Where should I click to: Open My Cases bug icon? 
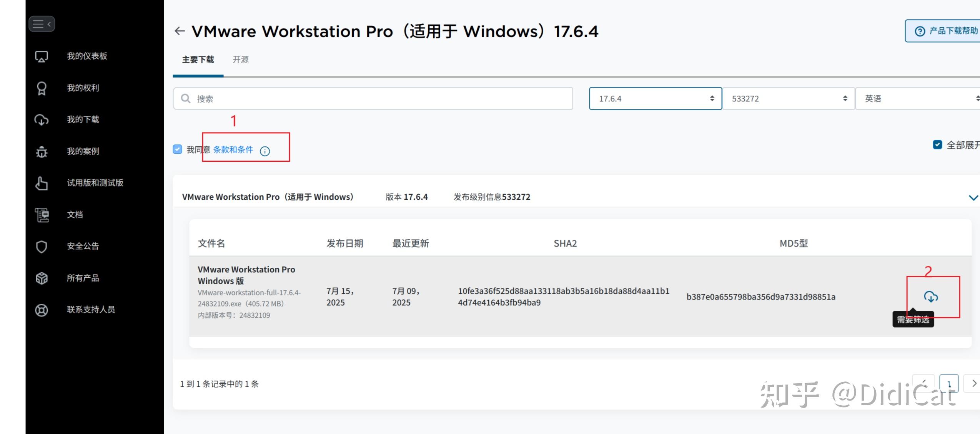[x=42, y=152]
